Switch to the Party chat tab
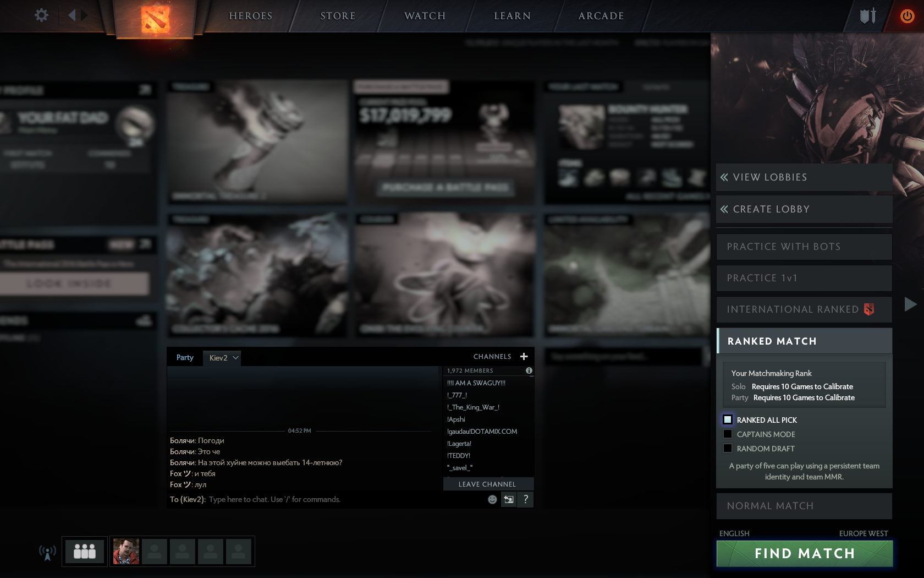Screen dimensions: 924x578 [185, 357]
